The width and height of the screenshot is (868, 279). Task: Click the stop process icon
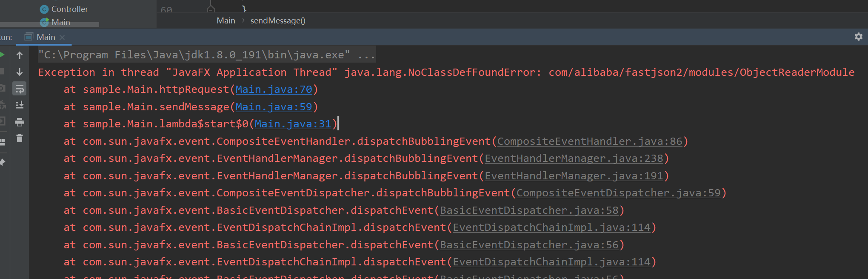tap(2, 71)
